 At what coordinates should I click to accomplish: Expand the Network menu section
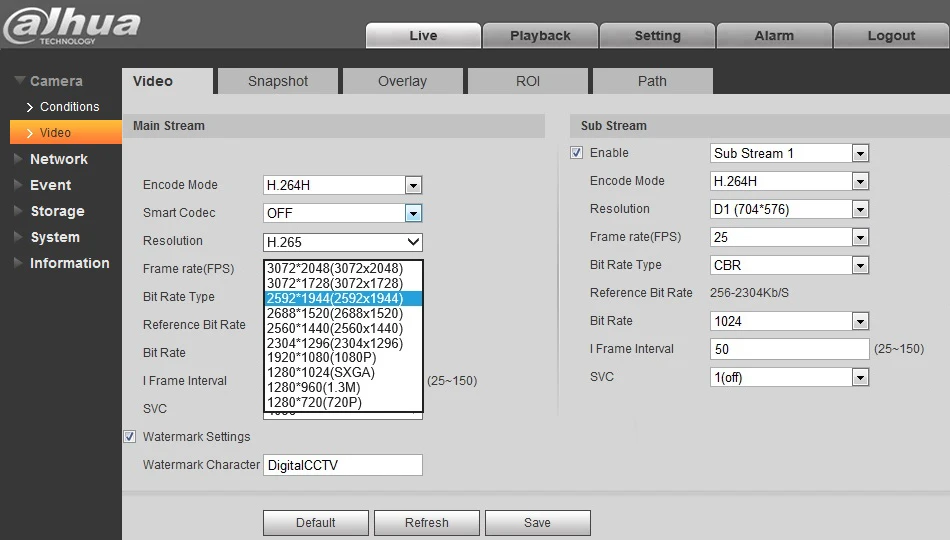(x=51, y=159)
